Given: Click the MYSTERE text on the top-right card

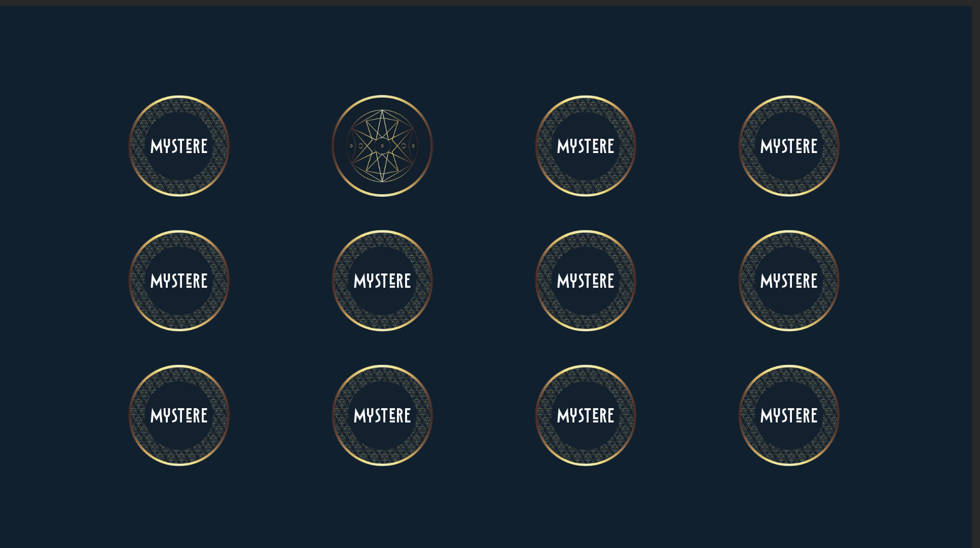Looking at the screenshot, I should pyautogui.click(x=789, y=146).
